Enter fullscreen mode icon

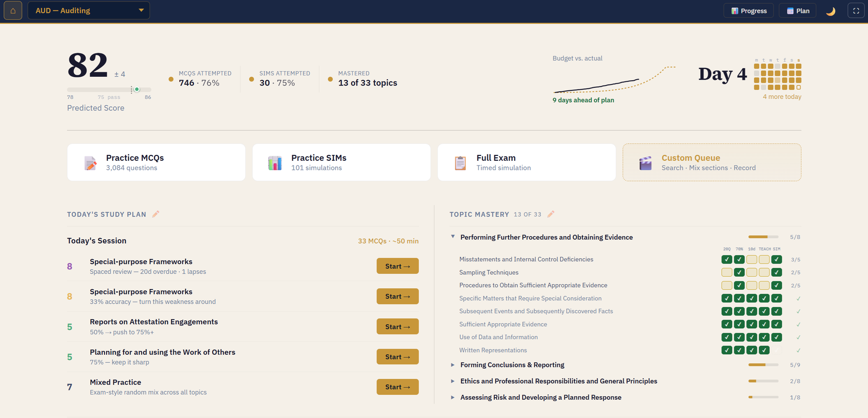[x=856, y=11]
